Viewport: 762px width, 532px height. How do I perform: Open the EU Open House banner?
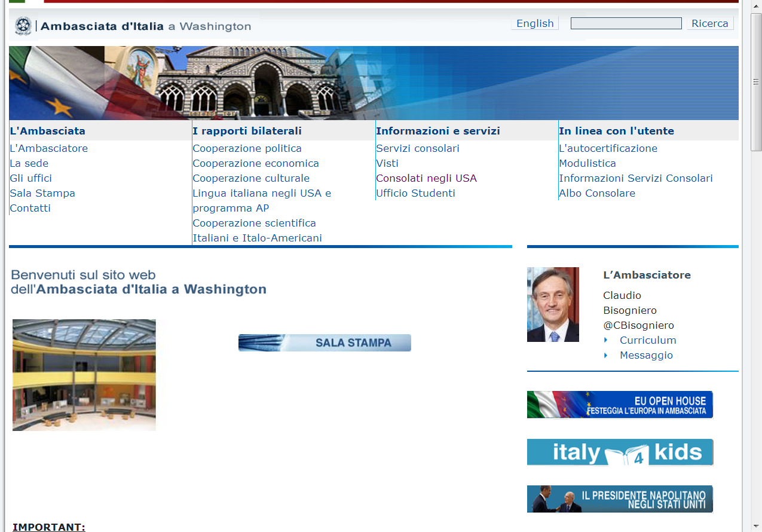620,405
